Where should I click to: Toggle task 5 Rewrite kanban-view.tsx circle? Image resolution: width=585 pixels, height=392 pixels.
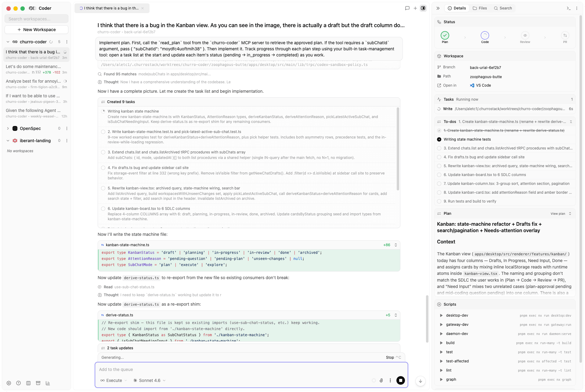(x=103, y=188)
